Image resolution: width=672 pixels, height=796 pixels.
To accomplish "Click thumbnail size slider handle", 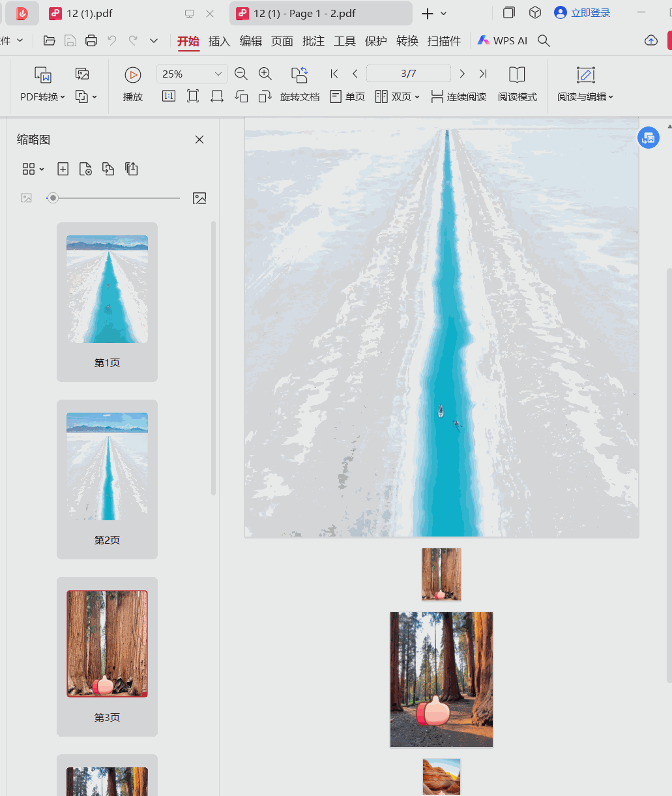I will click(x=53, y=198).
